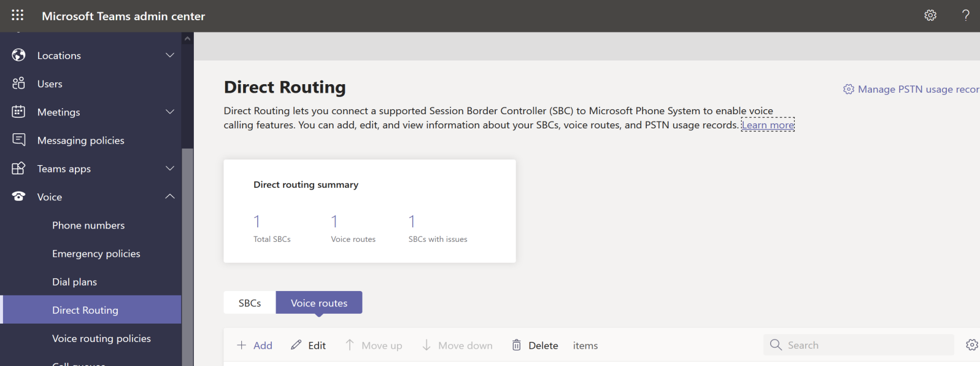Click the Voice phone icon
Viewport: 980px width, 366px height.
tap(18, 197)
